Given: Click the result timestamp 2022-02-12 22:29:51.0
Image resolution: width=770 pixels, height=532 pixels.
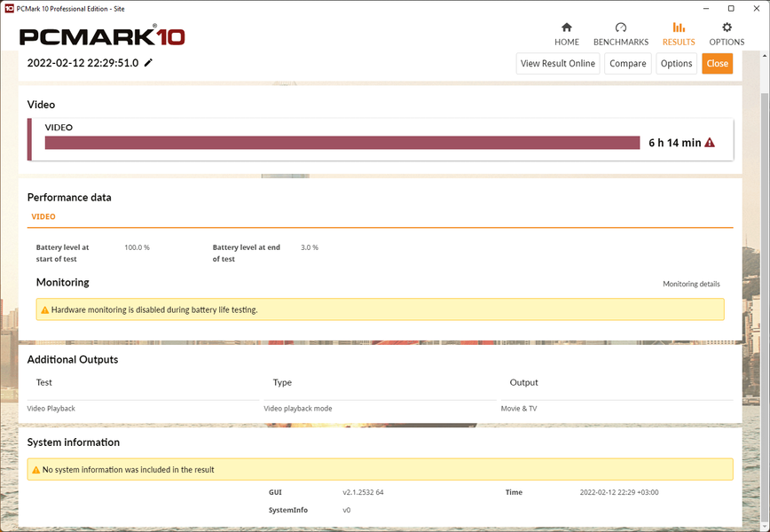Looking at the screenshot, I should point(82,63).
